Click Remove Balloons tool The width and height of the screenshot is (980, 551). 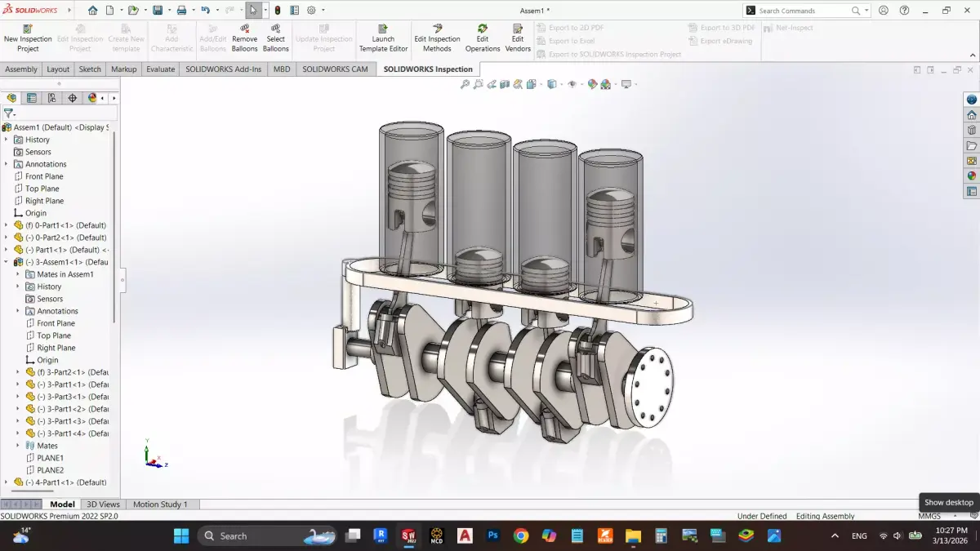click(x=244, y=38)
